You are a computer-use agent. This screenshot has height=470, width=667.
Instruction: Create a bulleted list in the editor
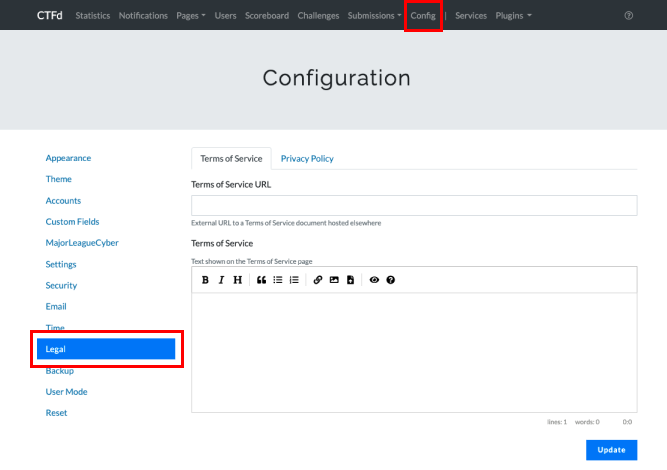(278, 280)
